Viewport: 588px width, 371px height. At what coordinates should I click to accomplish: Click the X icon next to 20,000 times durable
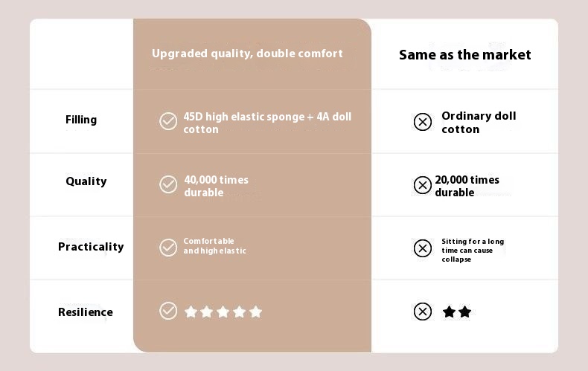pos(423,185)
